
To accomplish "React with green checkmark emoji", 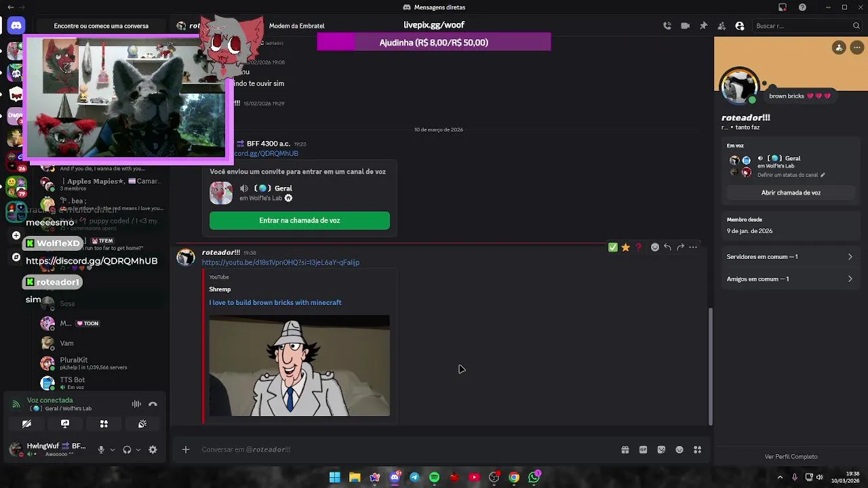I will pyautogui.click(x=613, y=247).
